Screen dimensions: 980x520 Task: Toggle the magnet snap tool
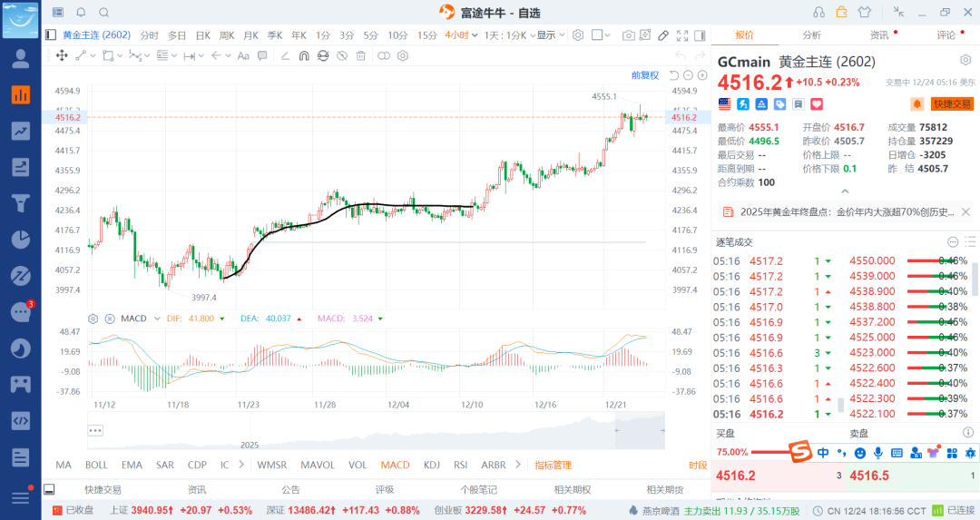tap(304, 55)
